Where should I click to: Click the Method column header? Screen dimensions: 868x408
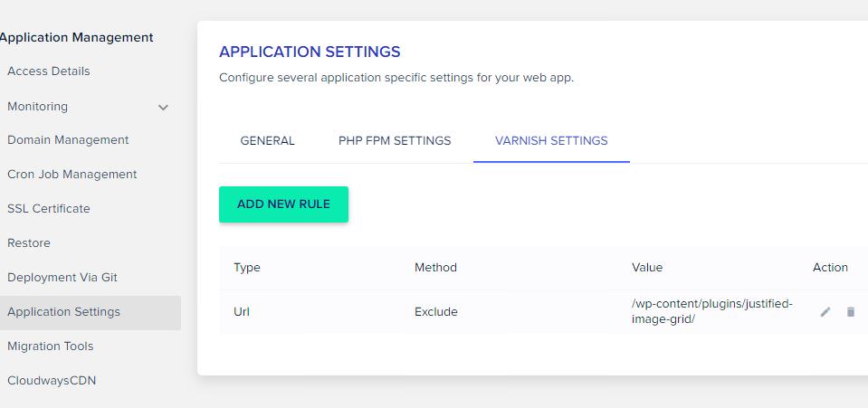pyautogui.click(x=435, y=268)
